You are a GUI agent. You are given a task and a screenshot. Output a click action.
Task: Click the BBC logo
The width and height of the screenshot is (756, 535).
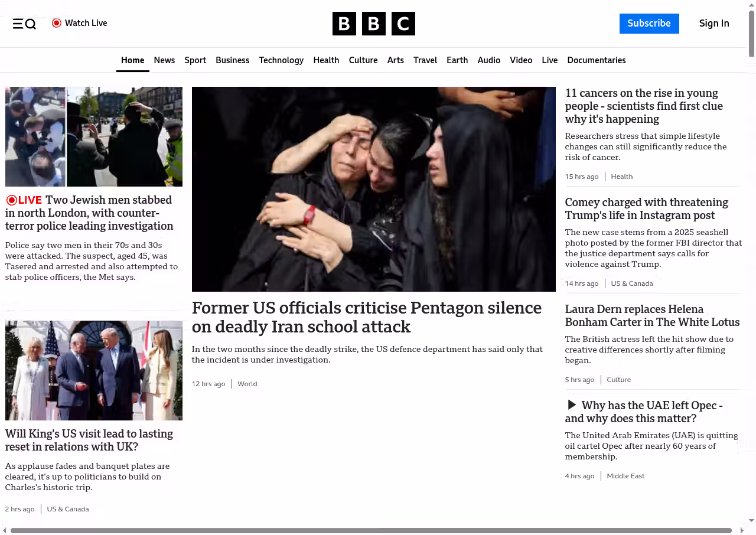[373, 24]
